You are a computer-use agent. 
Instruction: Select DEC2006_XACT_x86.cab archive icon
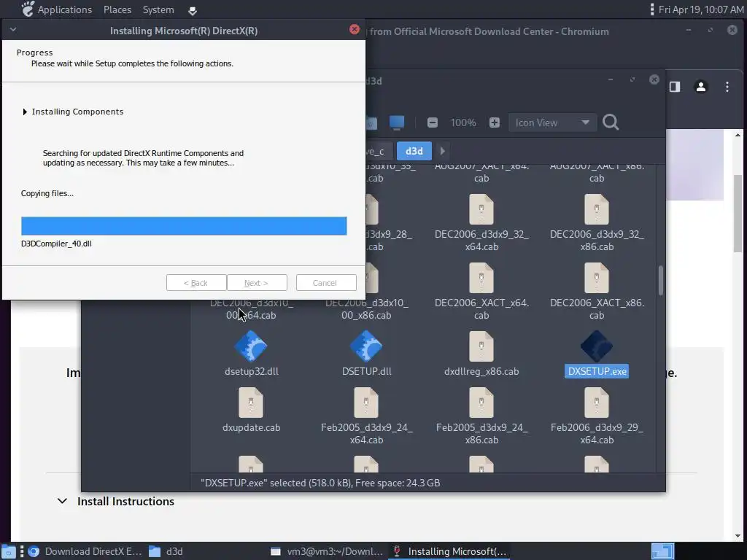click(597, 278)
